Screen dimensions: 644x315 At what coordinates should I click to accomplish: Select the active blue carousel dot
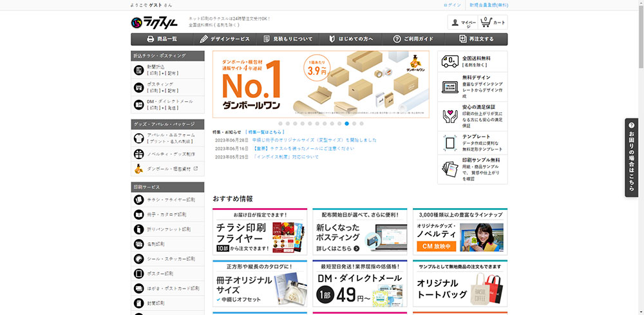click(347, 123)
